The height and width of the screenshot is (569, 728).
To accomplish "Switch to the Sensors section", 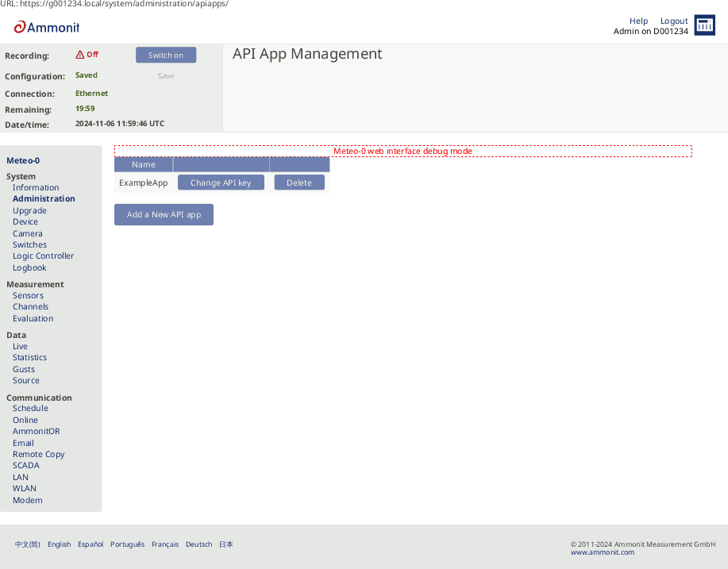I will click(27, 295).
